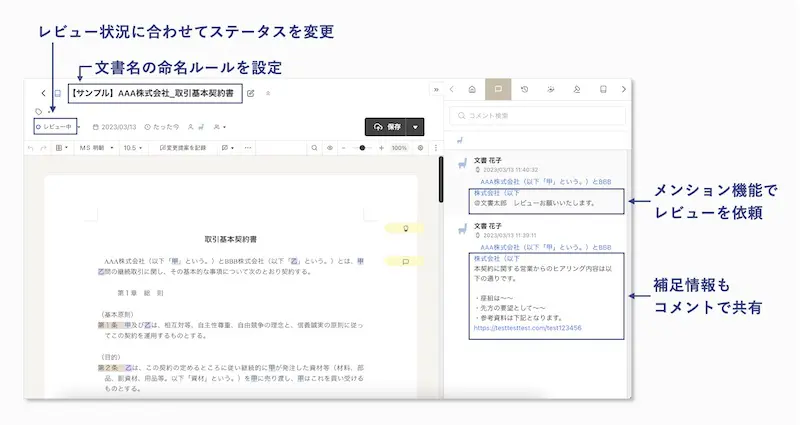Click the stamp/approval icon in side panel

click(x=577, y=89)
